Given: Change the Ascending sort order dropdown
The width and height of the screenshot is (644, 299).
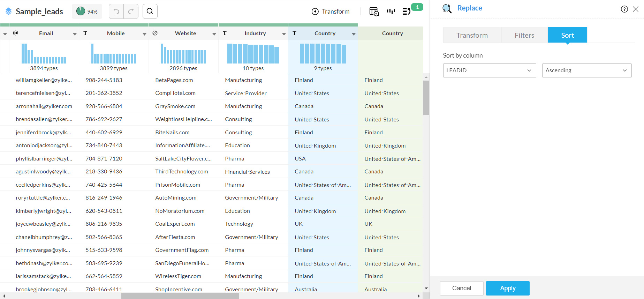Looking at the screenshot, I should [586, 70].
